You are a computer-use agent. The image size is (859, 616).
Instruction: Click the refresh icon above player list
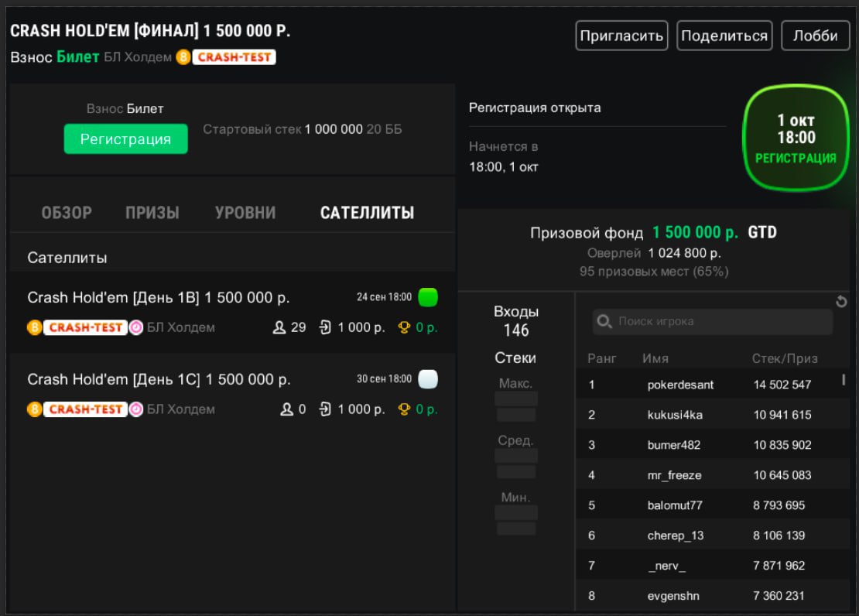click(842, 302)
